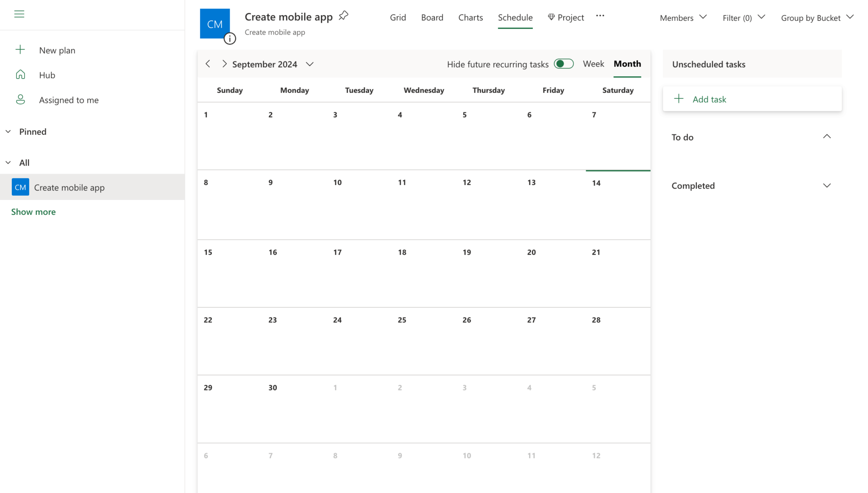This screenshot has width=868, height=493.
Task: Click the New plan plus icon
Action: 20,50
